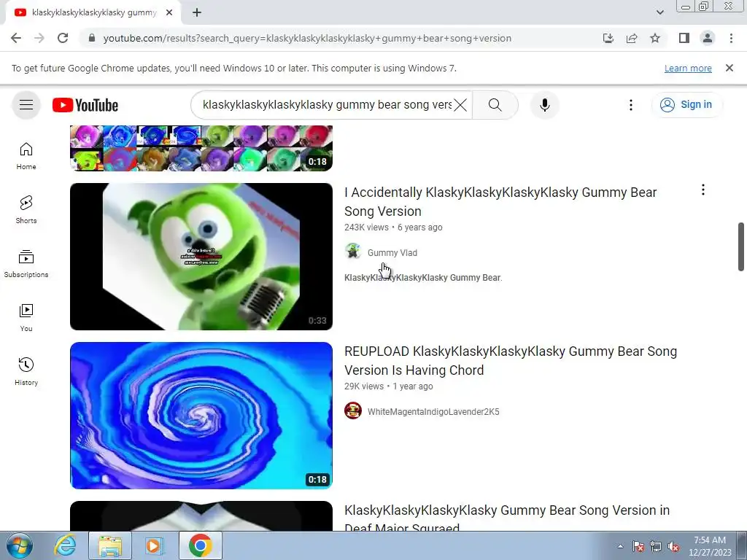Click the Gummy Vlad channel avatar
Image resolution: width=747 pixels, height=560 pixels.
(x=353, y=252)
